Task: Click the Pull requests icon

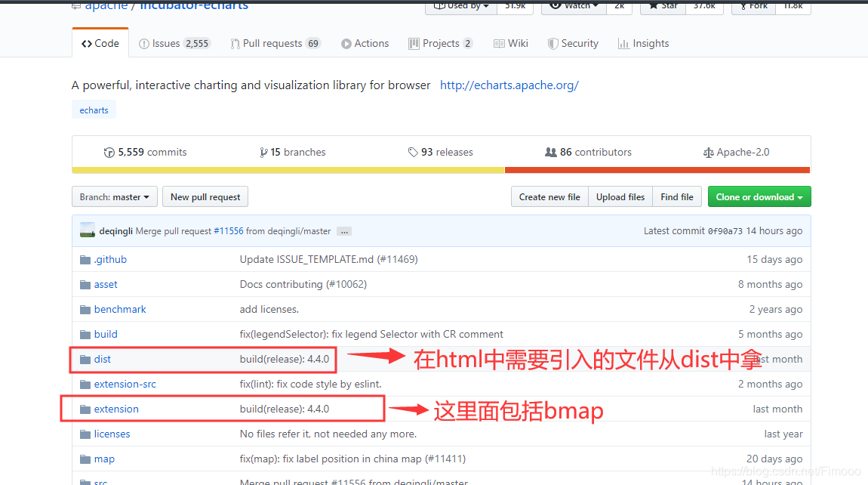Action: tap(235, 44)
